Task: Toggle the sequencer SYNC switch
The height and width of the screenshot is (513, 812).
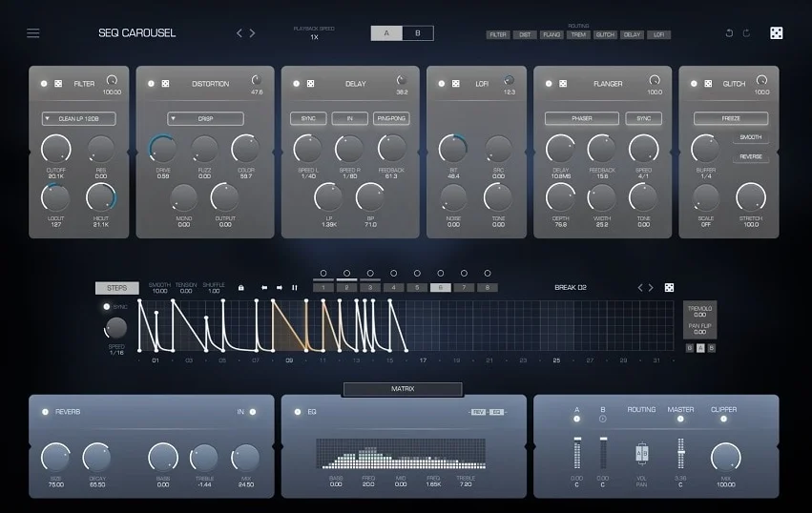Action: (106, 307)
